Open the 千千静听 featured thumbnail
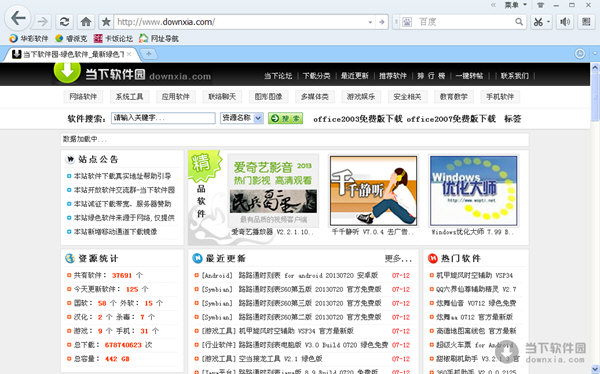Screen dimensions: 600x374 click(373, 190)
